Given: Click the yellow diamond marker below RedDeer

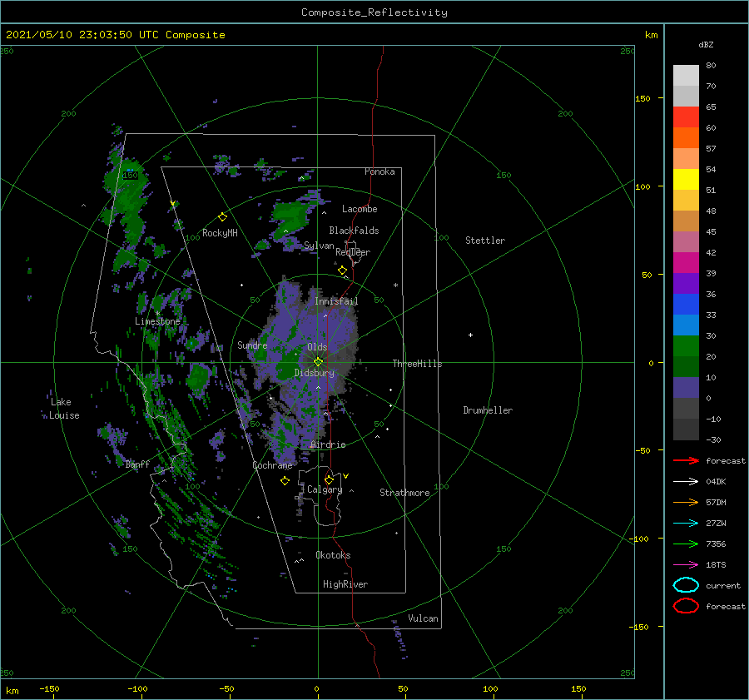Looking at the screenshot, I should click(342, 271).
